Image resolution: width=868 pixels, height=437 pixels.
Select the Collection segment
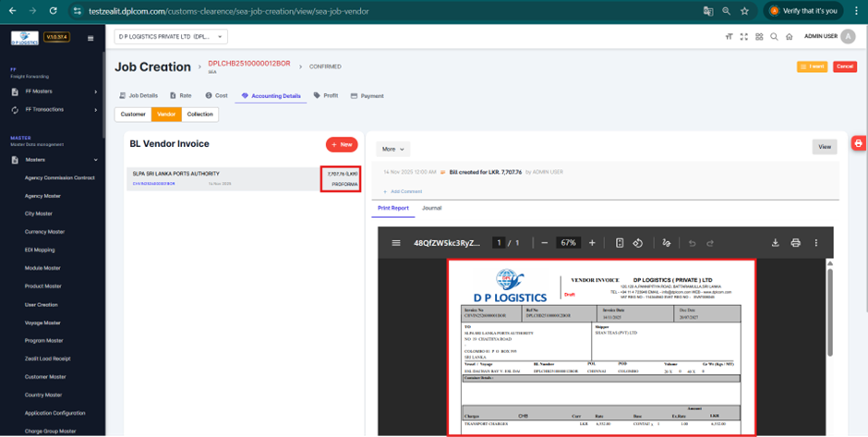coord(199,115)
